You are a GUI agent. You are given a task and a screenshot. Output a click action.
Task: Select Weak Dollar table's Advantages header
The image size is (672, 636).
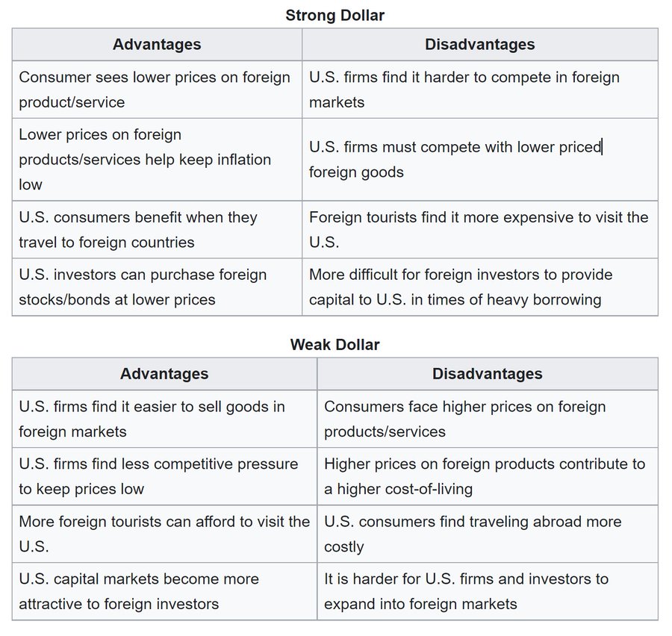coord(164,373)
